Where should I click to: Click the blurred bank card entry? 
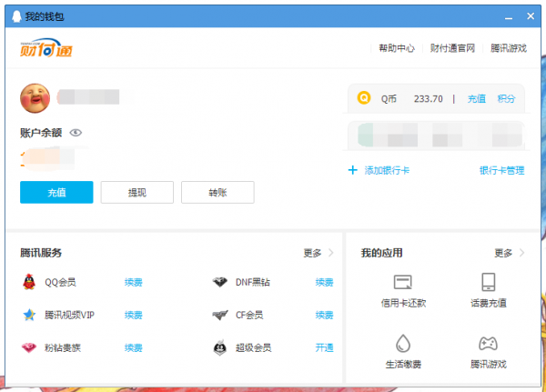click(x=436, y=136)
